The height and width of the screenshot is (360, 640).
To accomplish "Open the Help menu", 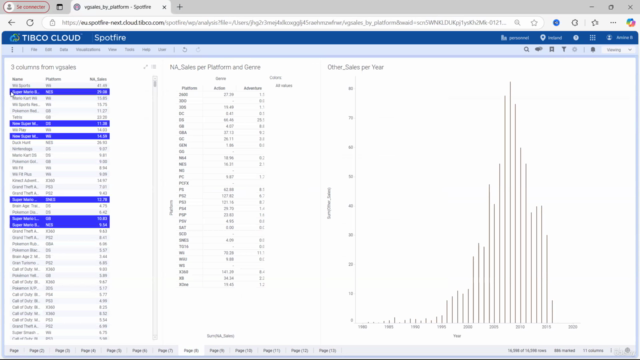I will [146, 50].
